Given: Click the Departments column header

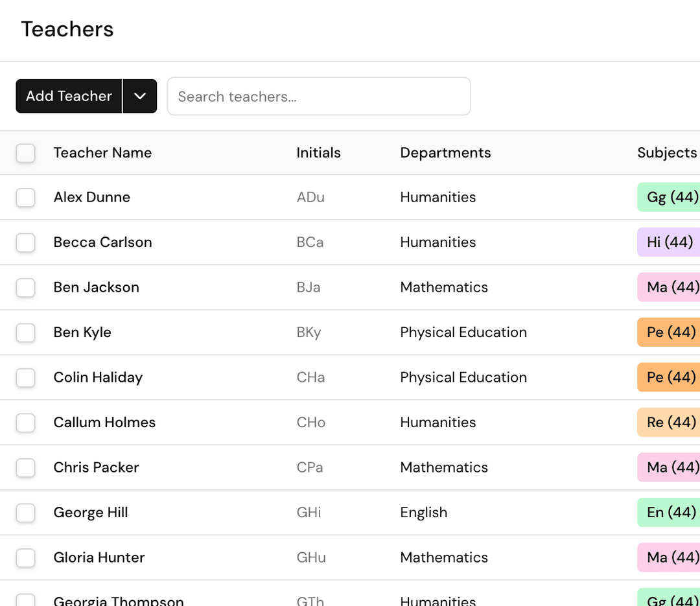Looking at the screenshot, I should [445, 153].
